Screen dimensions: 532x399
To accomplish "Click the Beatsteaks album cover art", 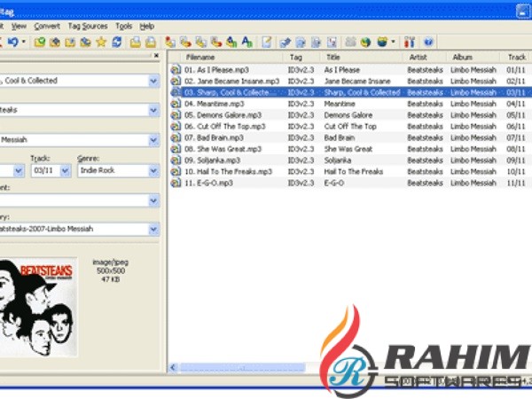I will pos(37,306).
